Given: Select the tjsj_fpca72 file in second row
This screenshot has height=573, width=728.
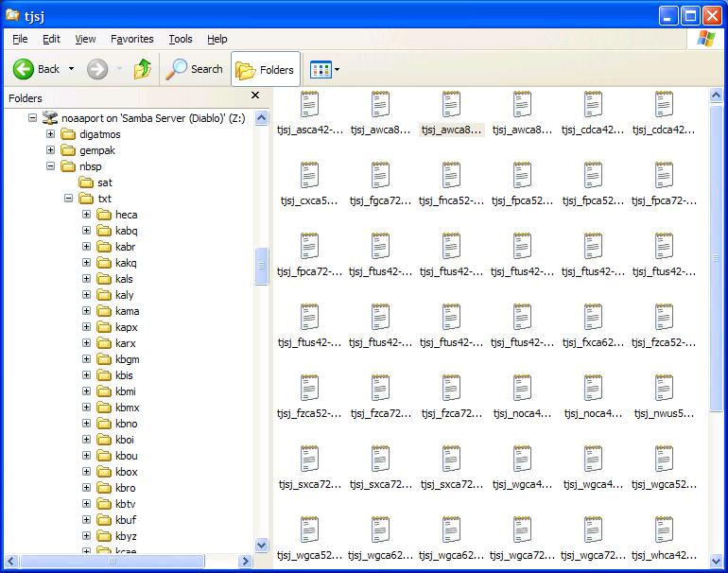Looking at the screenshot, I should (664, 175).
